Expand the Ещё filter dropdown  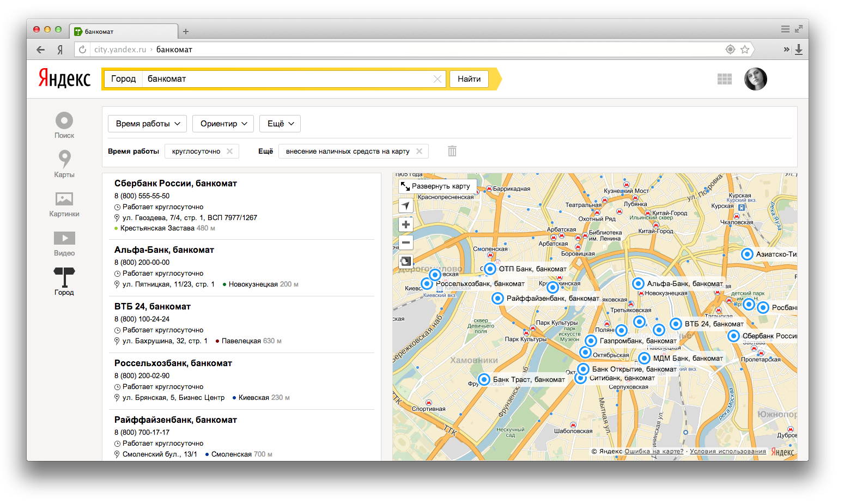pos(280,124)
